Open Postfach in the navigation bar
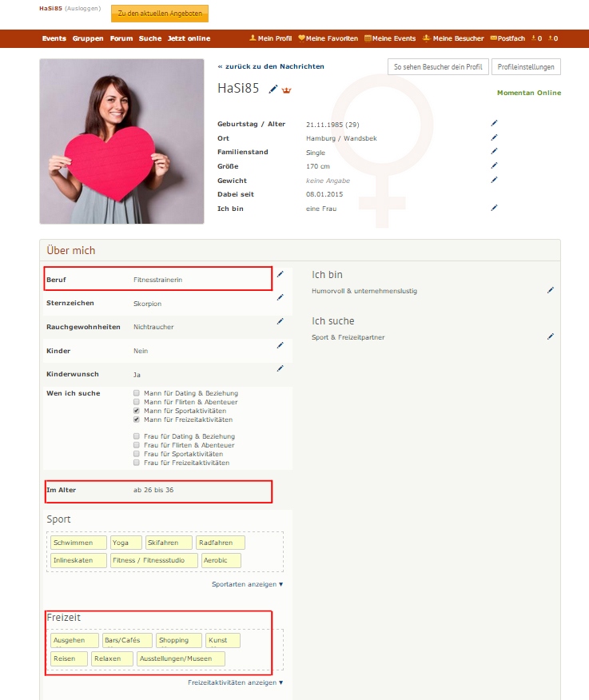 [507, 38]
